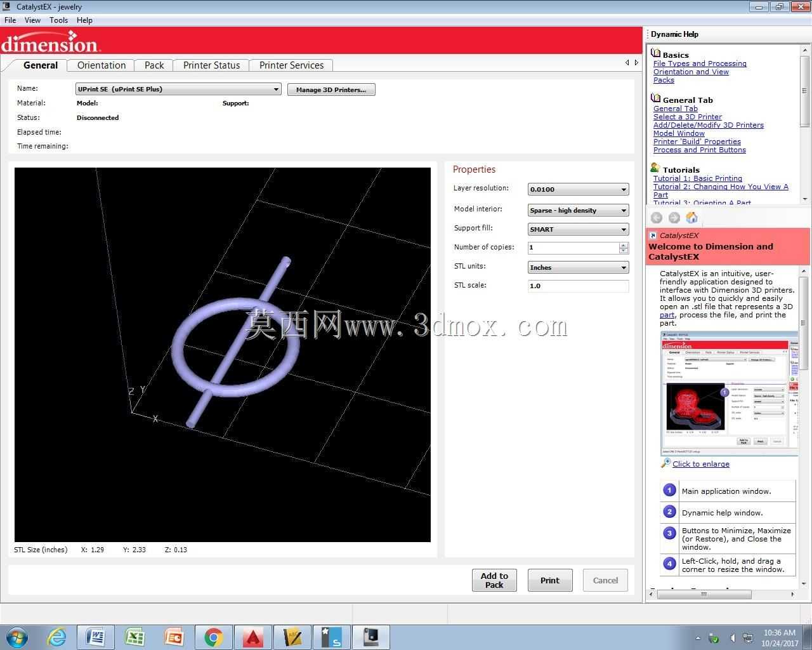Open the View menu
The height and width of the screenshot is (650, 812).
(x=32, y=20)
